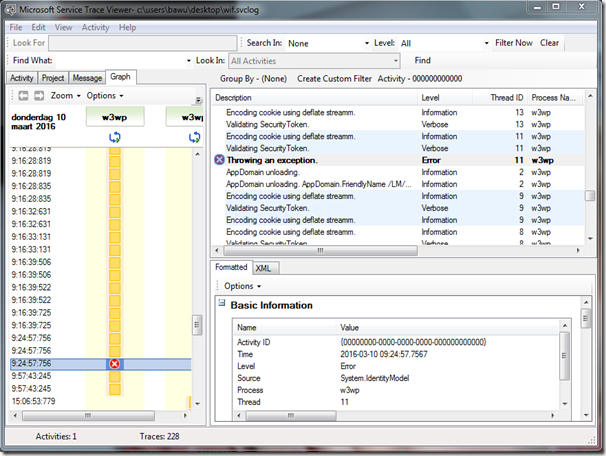Screen dimensions: 606x456
Task: Sort by Level column header
Action: click(445, 98)
